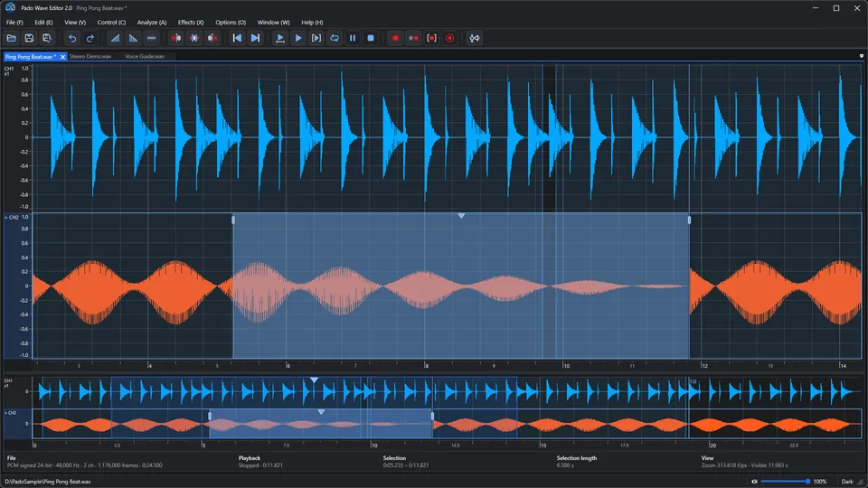Image resolution: width=868 pixels, height=488 pixels.
Task: Save the file using the floppy disk icon
Action: (x=29, y=38)
